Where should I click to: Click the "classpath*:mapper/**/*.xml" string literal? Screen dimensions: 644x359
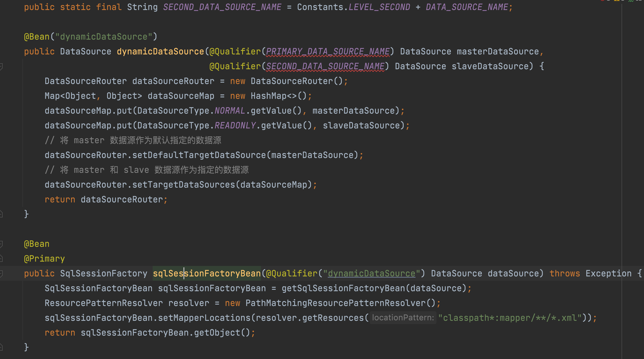point(510,318)
